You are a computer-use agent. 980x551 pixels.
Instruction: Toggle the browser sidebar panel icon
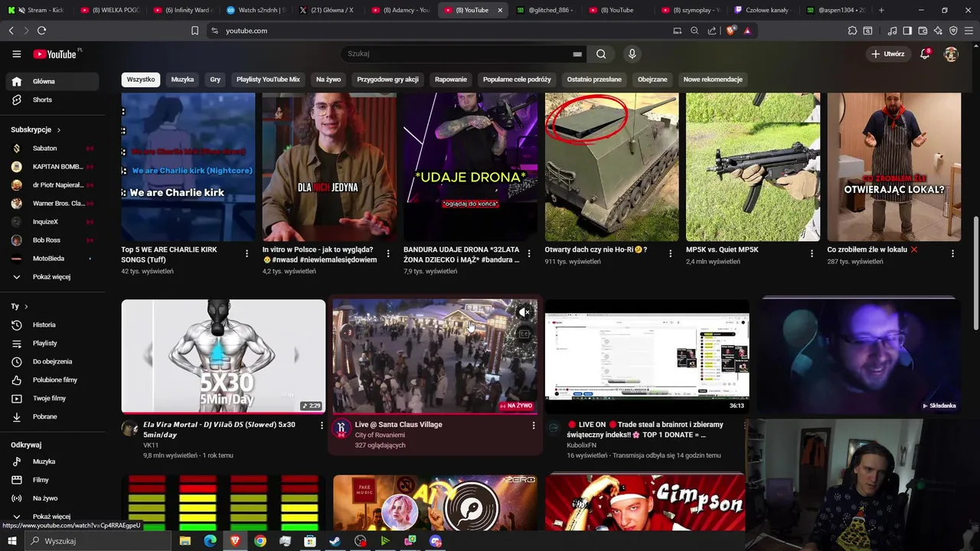point(907,31)
